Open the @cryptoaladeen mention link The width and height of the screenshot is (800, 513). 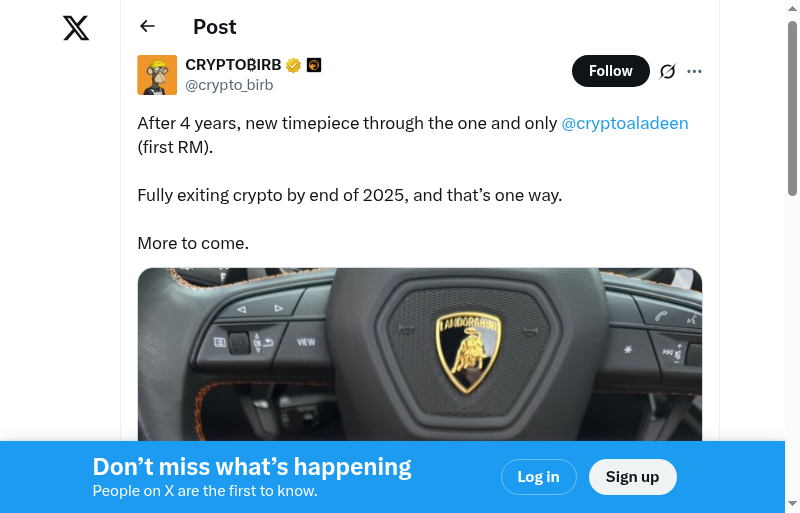pos(625,123)
